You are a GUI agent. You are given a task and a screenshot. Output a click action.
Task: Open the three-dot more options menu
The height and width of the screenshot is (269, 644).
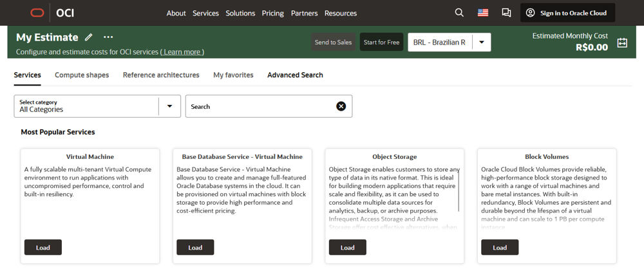tap(108, 37)
